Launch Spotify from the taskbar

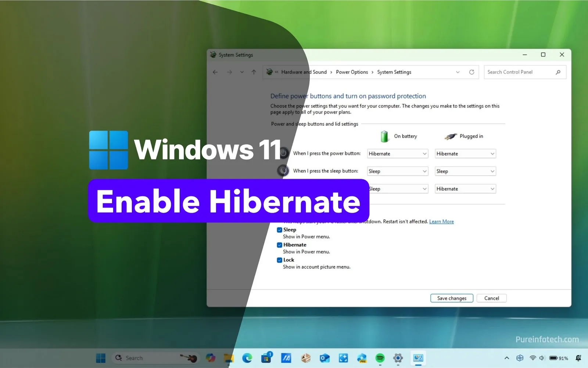pyautogui.click(x=380, y=358)
